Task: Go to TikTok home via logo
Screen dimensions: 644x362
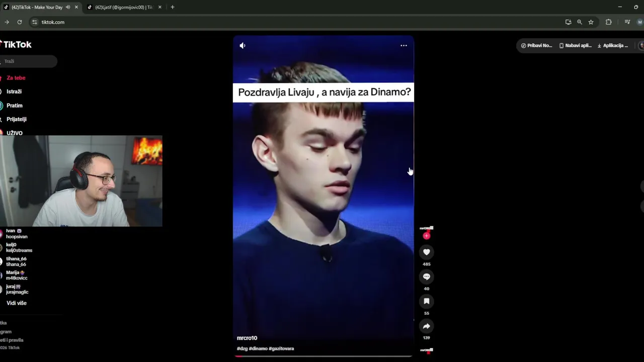Action: [16, 44]
